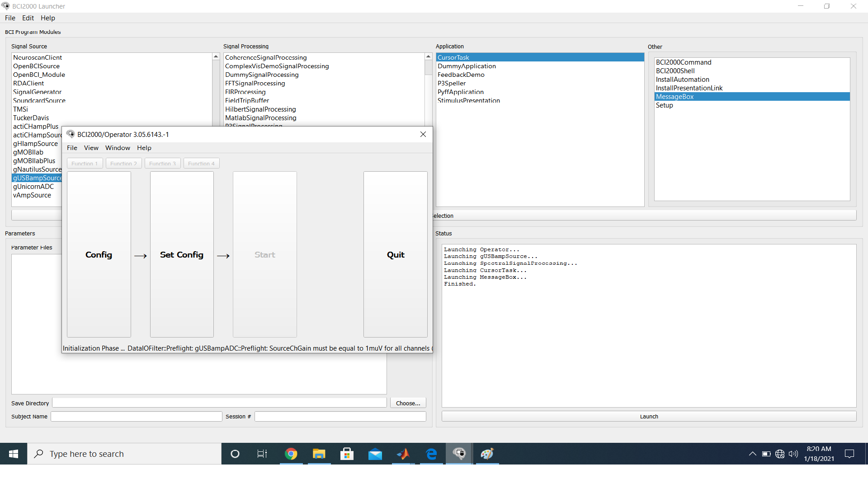868x488 pixels.
Task: Select TuckerDavis signal source
Action: (31, 118)
